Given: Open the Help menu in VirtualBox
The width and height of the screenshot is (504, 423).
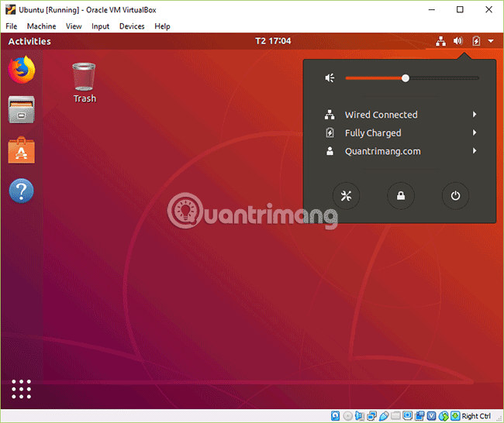Looking at the screenshot, I should tap(162, 26).
